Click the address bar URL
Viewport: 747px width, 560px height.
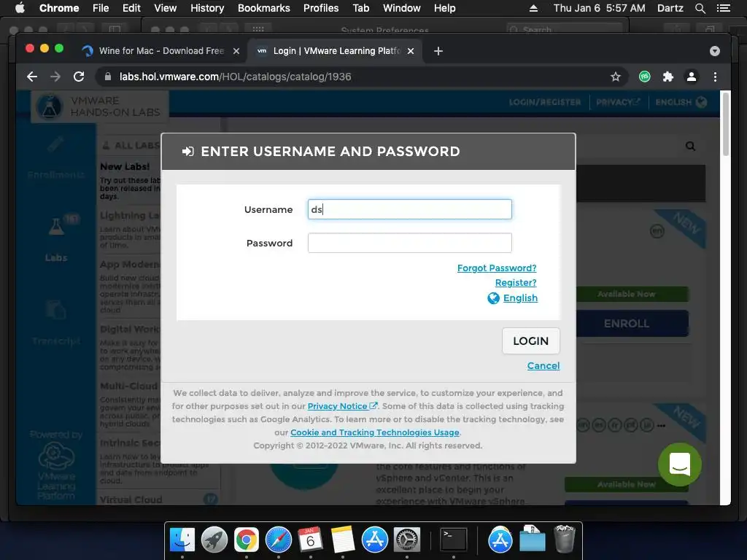[x=236, y=77]
